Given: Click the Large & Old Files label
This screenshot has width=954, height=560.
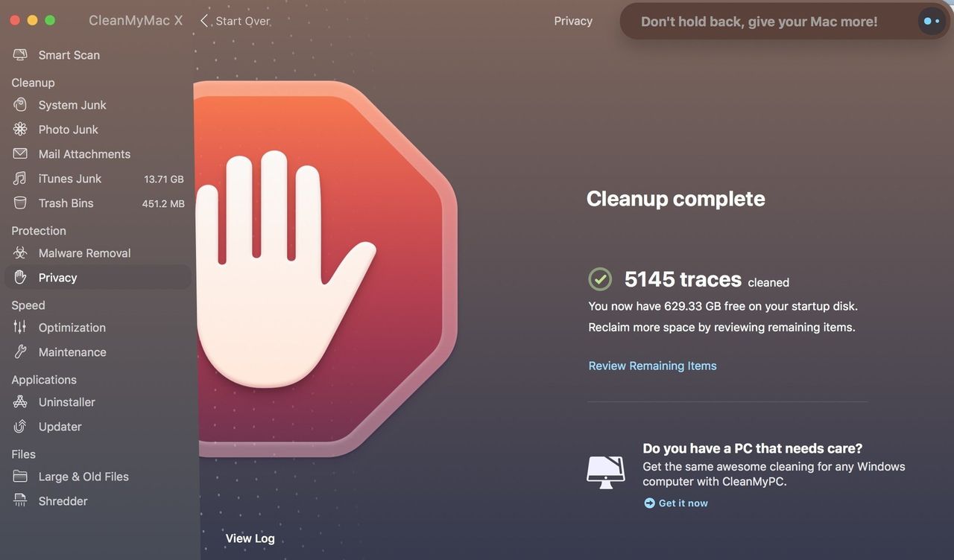Looking at the screenshot, I should tap(83, 477).
